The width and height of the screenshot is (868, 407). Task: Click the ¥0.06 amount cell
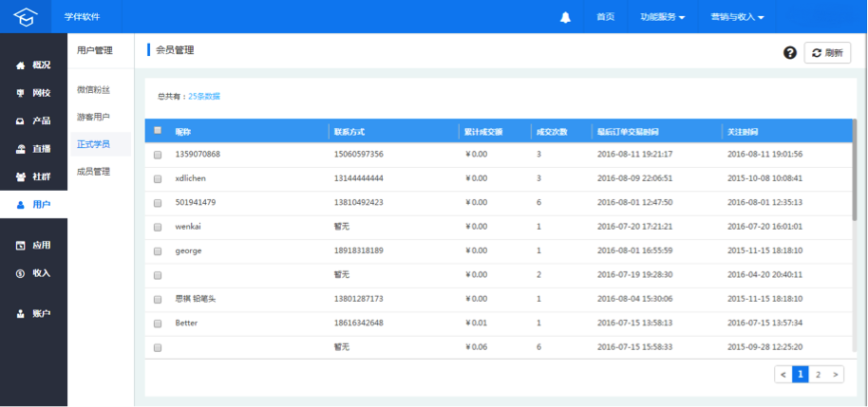click(477, 347)
